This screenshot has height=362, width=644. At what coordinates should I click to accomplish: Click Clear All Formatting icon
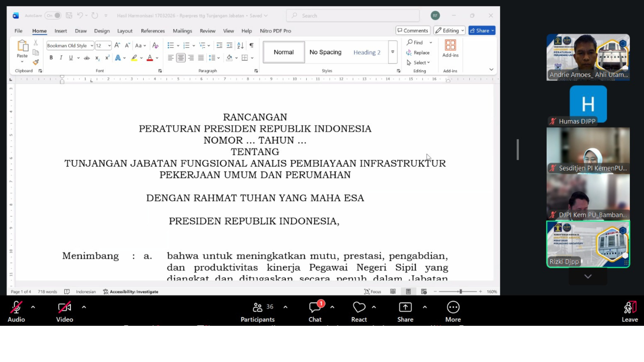[155, 45]
